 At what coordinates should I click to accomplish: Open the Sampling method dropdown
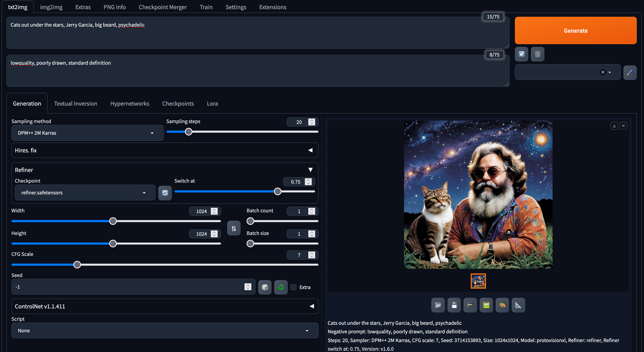87,133
